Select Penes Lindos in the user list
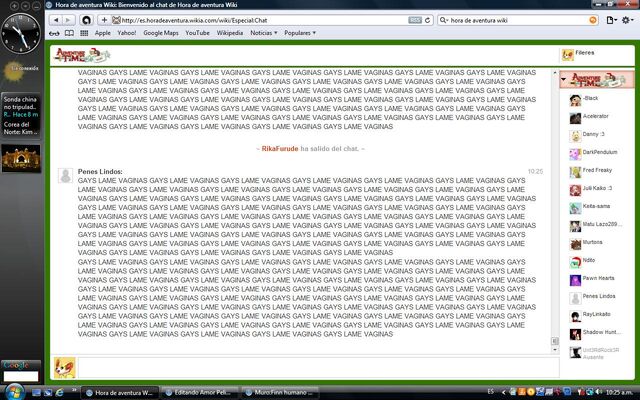The width and height of the screenshot is (640, 400). click(x=597, y=298)
